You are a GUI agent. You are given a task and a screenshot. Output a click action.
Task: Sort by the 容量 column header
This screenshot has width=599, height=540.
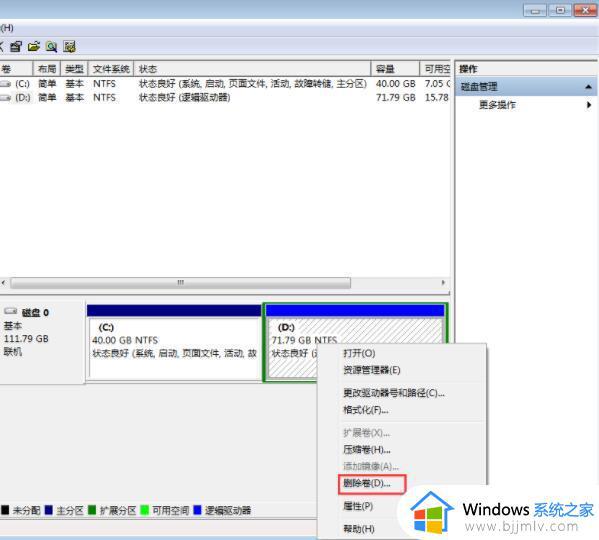[x=395, y=69]
